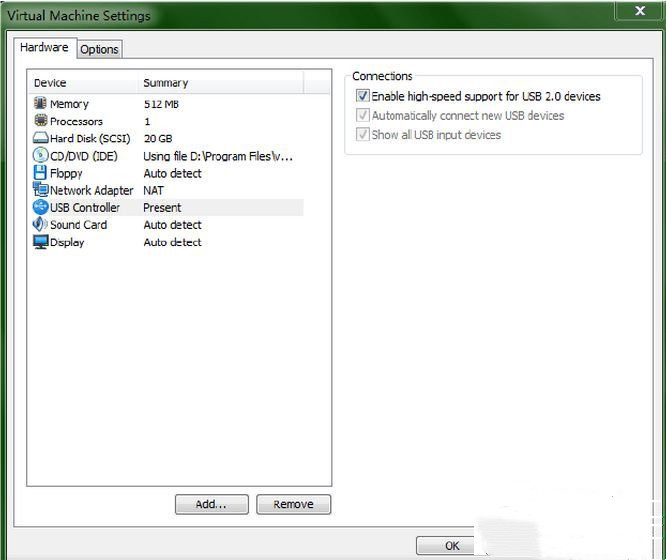Toggle Automatically connect new USB devices
The image size is (666, 560).
tap(362, 116)
